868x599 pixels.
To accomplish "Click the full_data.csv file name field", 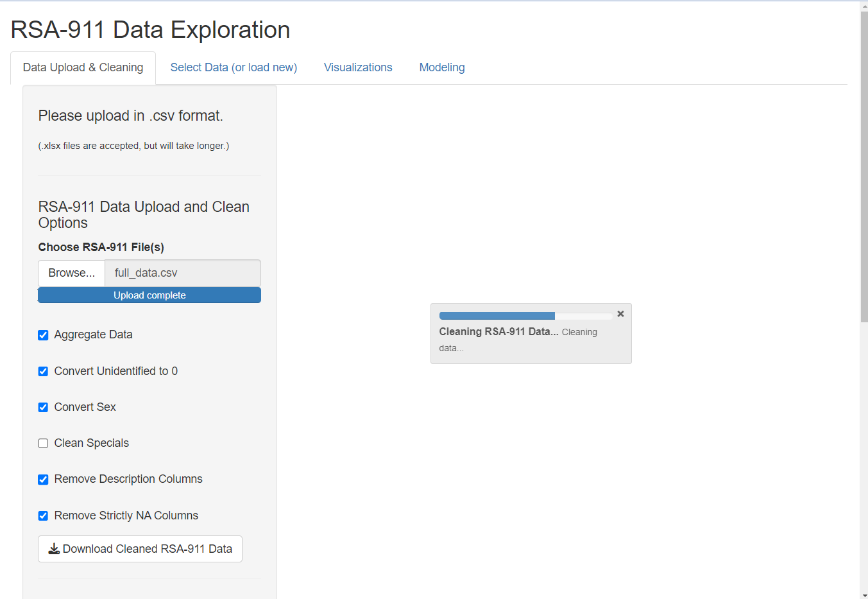I will coord(183,273).
